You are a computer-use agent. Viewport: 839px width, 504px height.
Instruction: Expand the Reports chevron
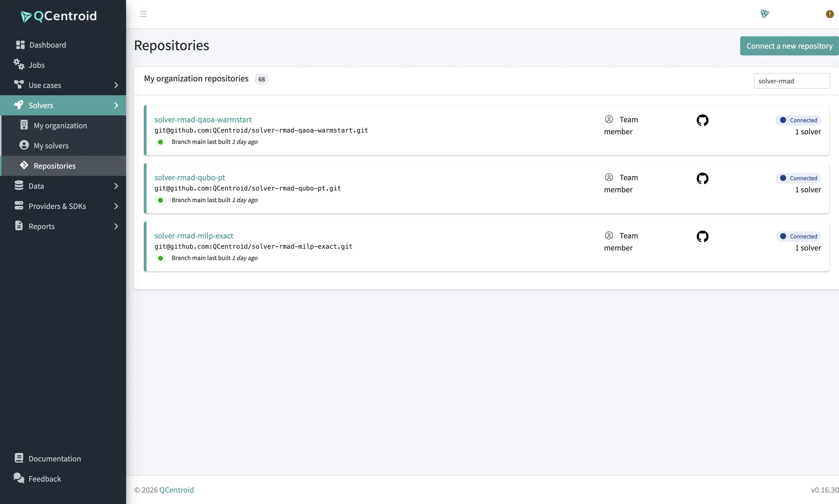(x=116, y=226)
